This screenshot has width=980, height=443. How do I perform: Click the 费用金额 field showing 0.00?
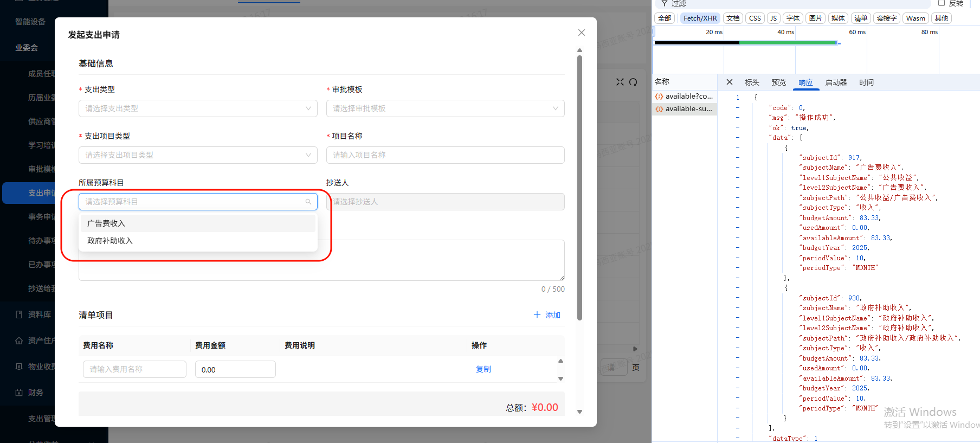coord(235,369)
